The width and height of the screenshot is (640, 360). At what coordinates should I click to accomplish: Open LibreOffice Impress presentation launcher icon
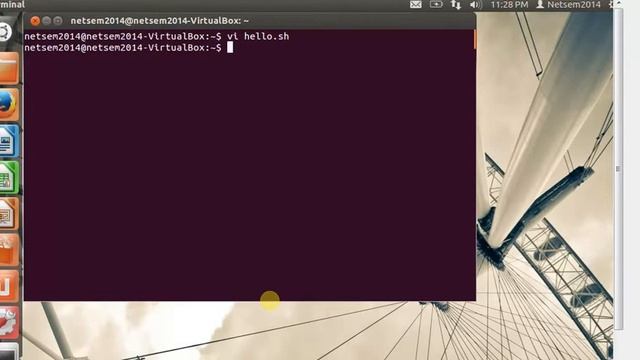9,213
